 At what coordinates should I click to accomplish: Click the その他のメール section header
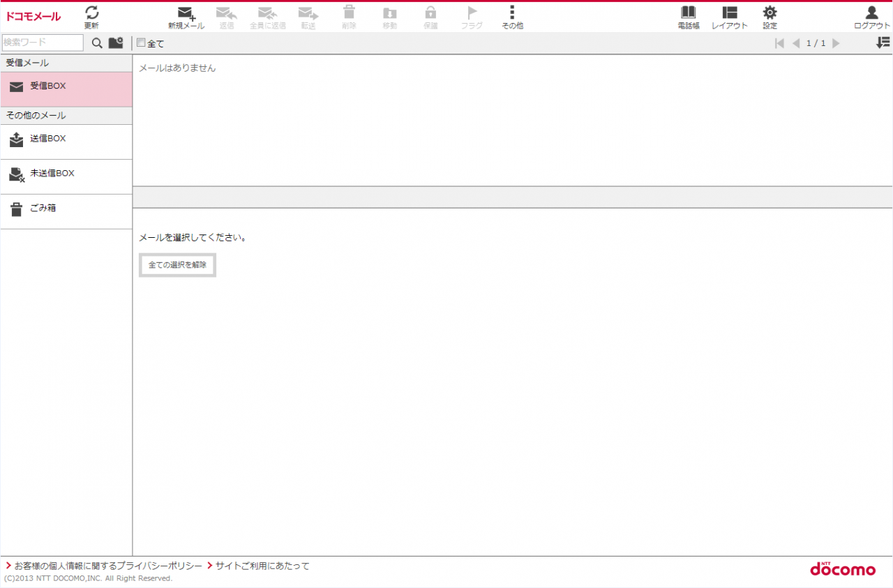[66, 115]
